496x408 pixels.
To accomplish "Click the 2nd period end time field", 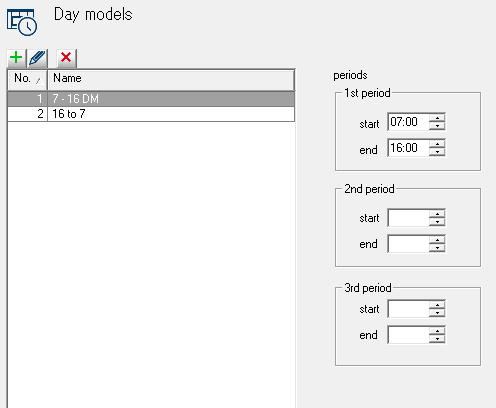I will [x=408, y=244].
